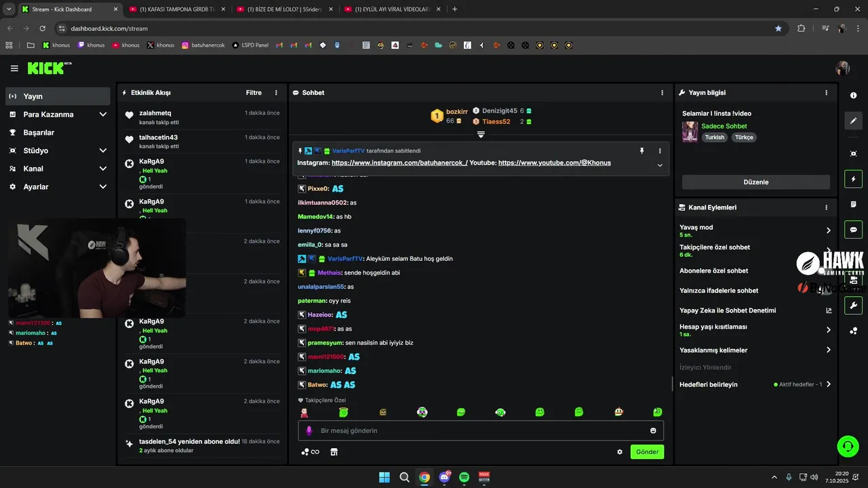Open the hamburger menu beside the Kick logo
The width and height of the screenshot is (868, 488).
pyautogui.click(x=14, y=68)
